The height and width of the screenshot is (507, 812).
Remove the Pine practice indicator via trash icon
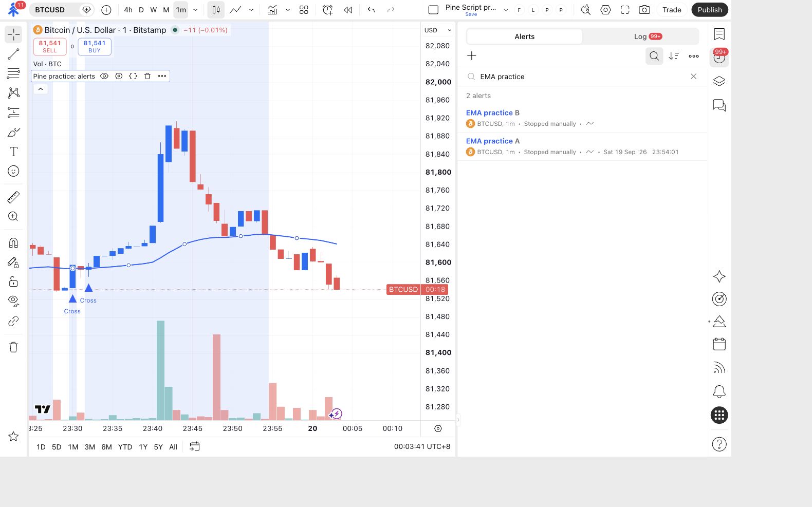(147, 76)
